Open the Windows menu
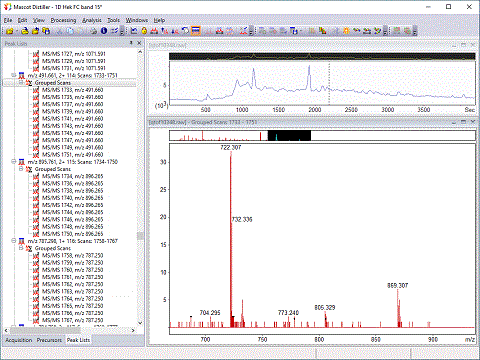 pyautogui.click(x=137, y=20)
